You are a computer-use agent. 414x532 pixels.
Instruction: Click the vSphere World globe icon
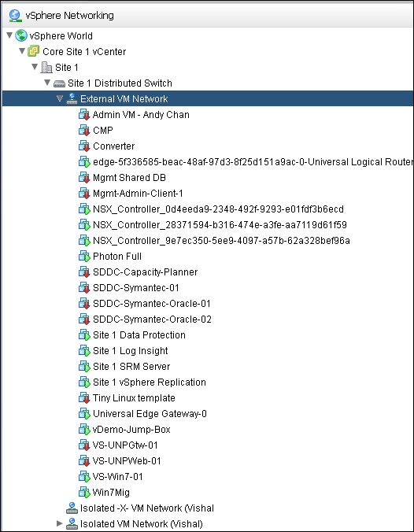click(x=21, y=35)
